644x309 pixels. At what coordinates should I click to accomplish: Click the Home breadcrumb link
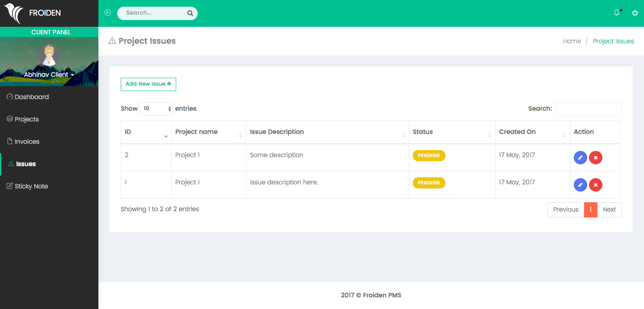tap(572, 41)
